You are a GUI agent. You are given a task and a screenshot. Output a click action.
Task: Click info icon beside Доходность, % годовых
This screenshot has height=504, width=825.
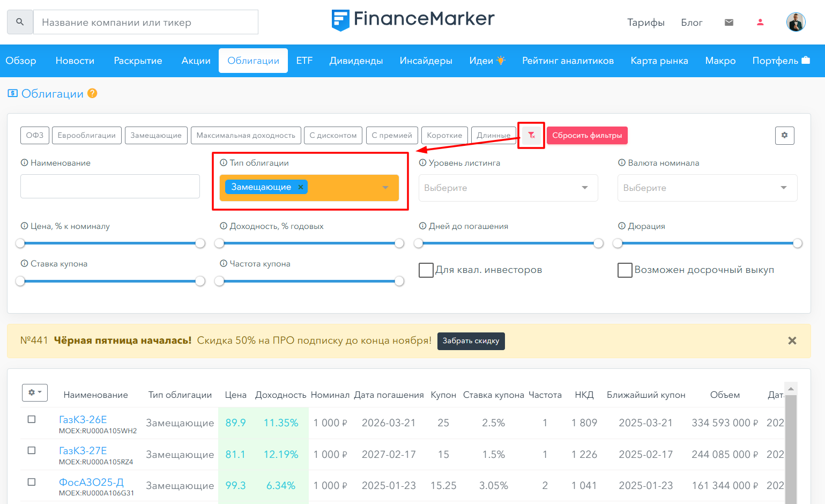pos(224,226)
